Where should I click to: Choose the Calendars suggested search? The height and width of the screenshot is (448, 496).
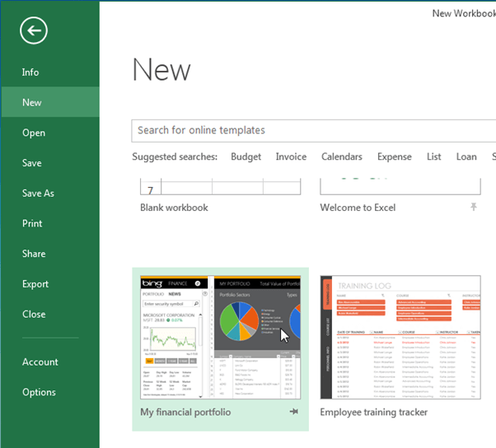pos(341,156)
